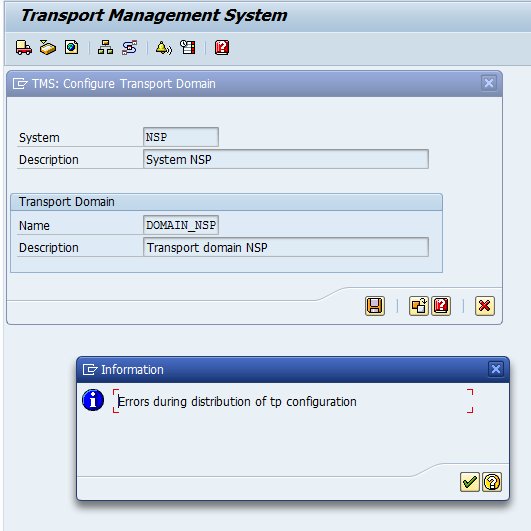Open the red help book in dialog footer
This screenshot has height=531, width=531.
point(441,306)
